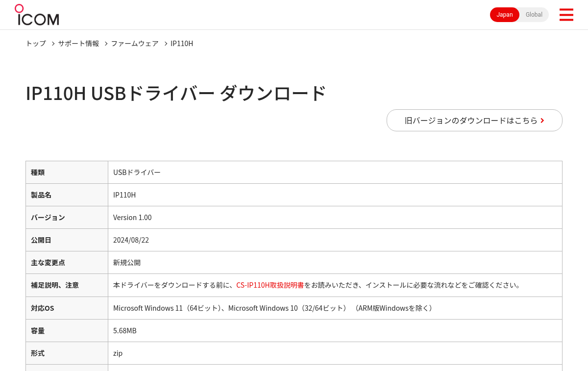
Task: Select the 製品名 header cell
Action: [67, 195]
